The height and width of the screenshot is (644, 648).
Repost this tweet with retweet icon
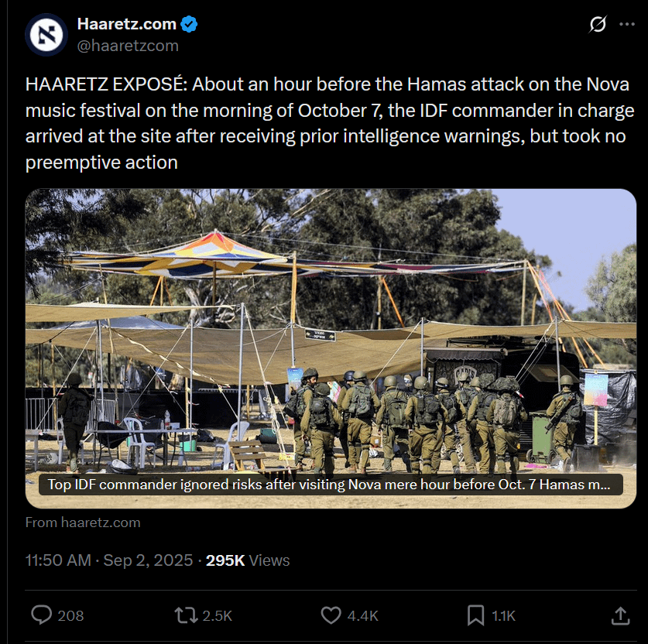(x=186, y=615)
